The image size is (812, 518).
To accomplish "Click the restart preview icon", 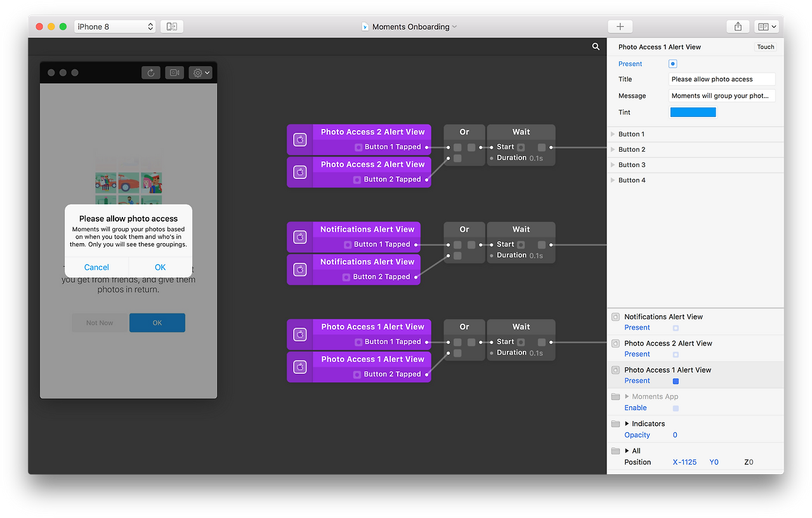I will (x=150, y=72).
